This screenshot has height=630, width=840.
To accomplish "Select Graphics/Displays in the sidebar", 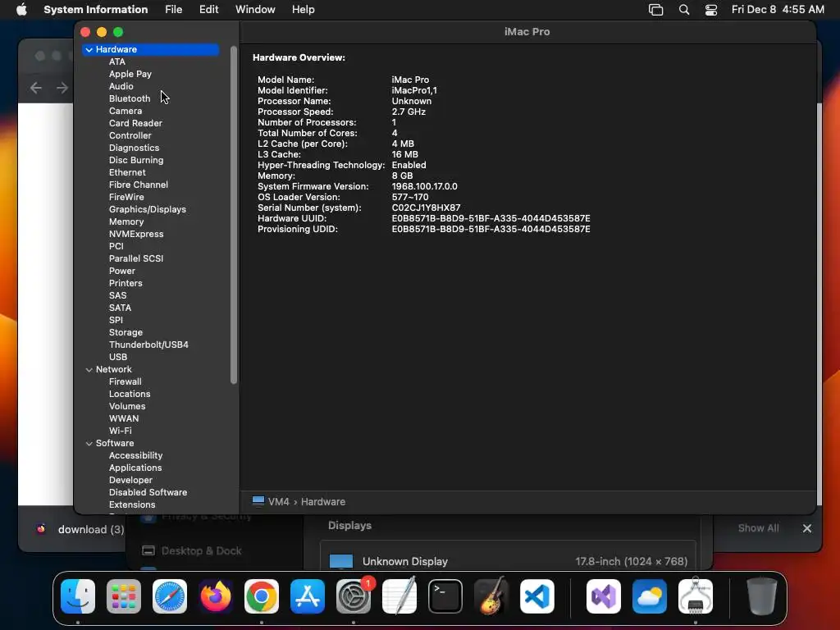I will coord(148,209).
